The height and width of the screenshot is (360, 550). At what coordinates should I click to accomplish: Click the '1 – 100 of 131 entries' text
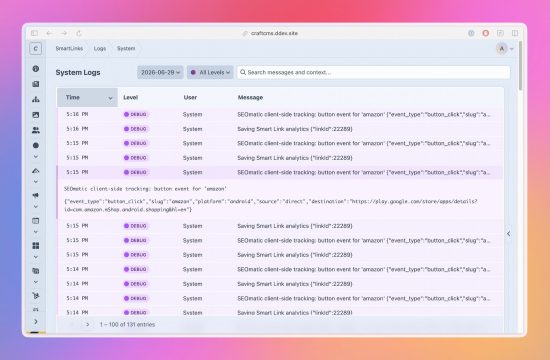click(127, 325)
